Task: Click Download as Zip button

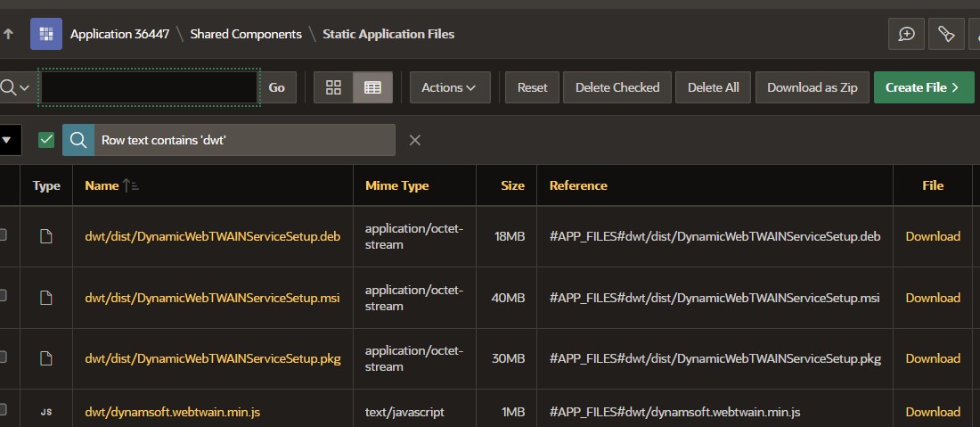Action: [812, 87]
